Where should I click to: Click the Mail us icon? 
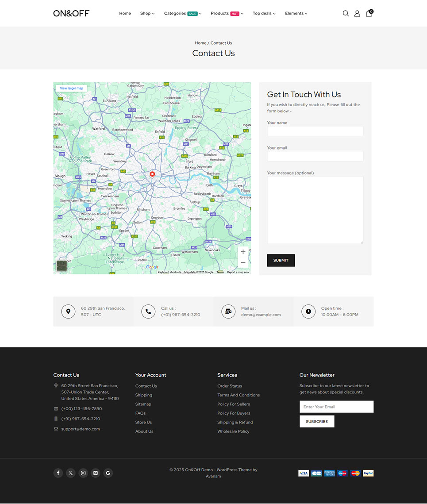[x=228, y=312]
